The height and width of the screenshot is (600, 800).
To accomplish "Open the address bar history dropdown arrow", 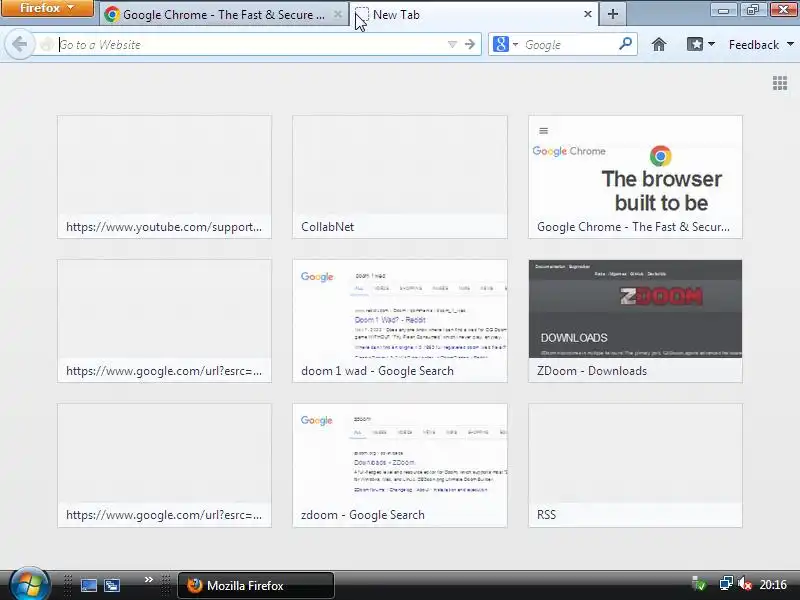I will (452, 45).
